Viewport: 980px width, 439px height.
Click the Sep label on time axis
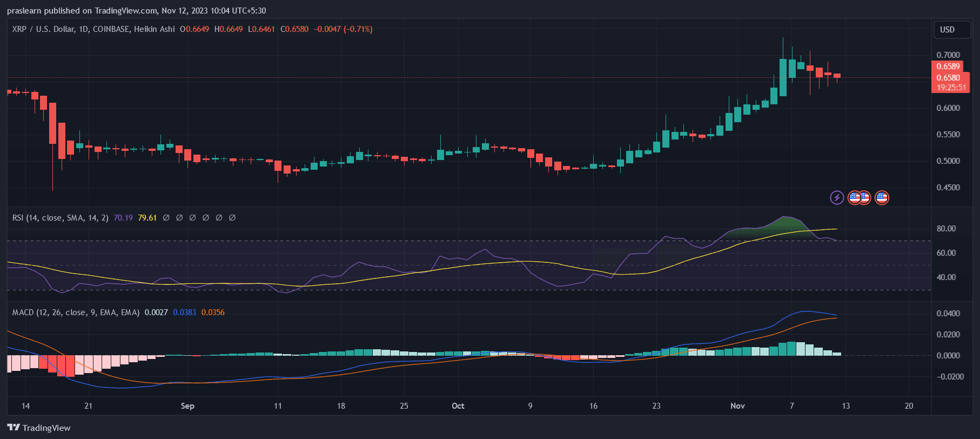pyautogui.click(x=187, y=406)
